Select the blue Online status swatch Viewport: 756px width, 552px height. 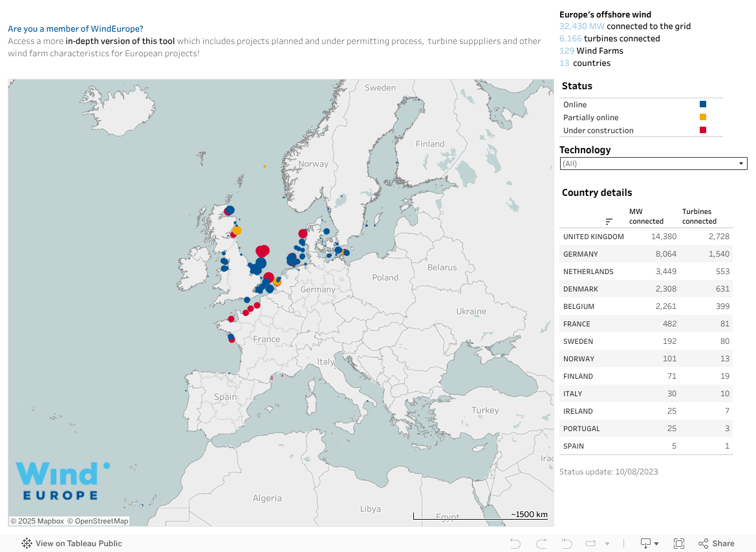point(703,104)
